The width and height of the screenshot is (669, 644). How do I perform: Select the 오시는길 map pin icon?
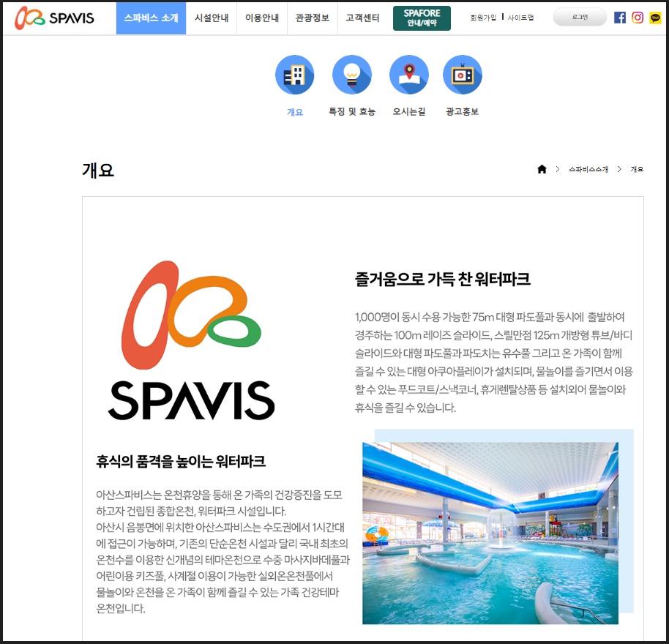(408, 75)
